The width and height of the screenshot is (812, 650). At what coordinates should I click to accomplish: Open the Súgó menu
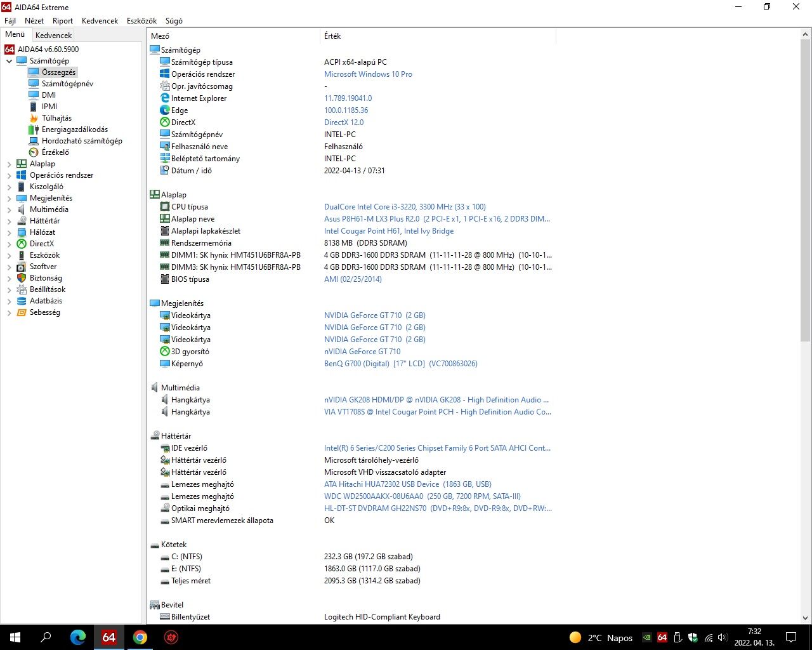(174, 21)
